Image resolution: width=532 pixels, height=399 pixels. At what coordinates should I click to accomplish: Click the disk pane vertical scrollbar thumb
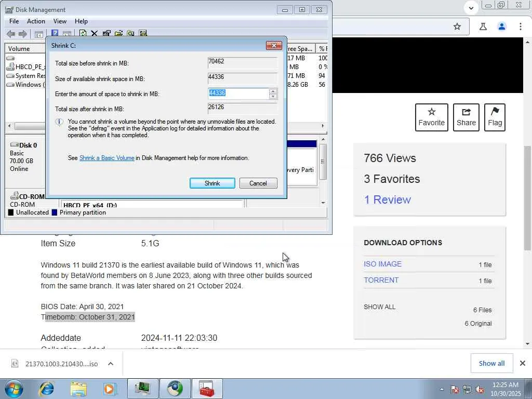click(x=323, y=162)
